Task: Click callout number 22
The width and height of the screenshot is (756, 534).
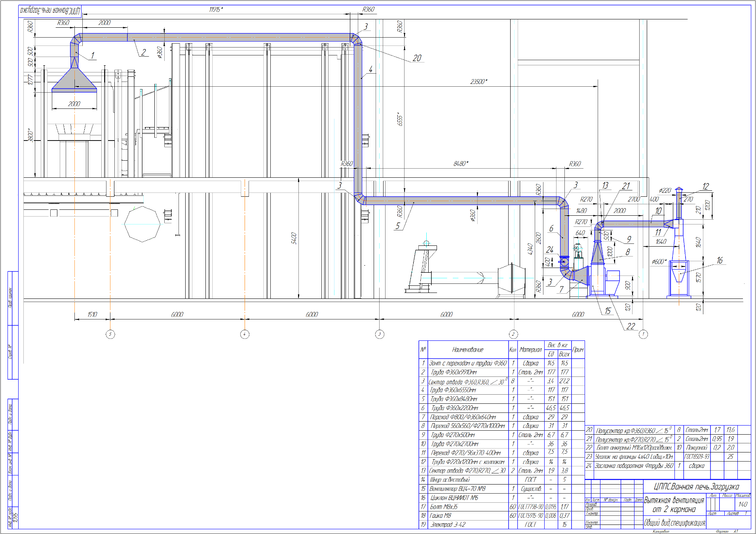Action: [631, 326]
